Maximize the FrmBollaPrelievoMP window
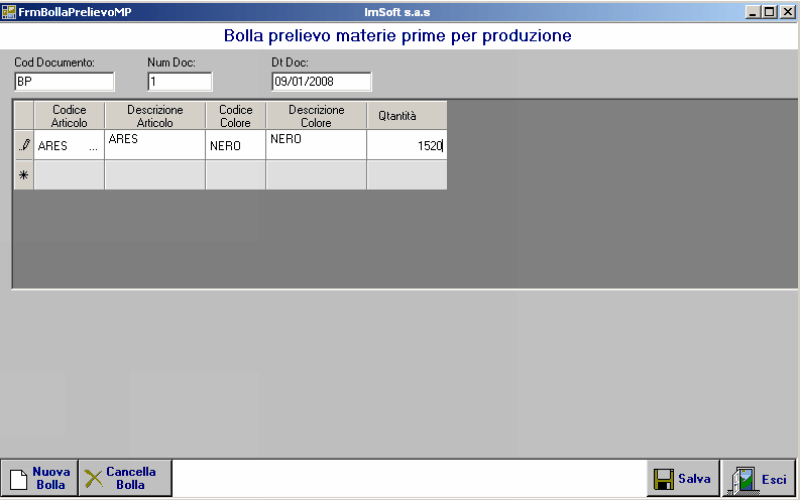 point(769,12)
